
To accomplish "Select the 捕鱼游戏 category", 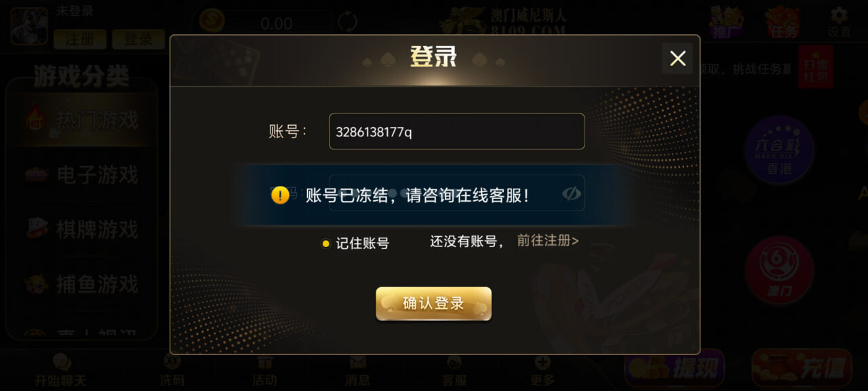I will tap(81, 284).
